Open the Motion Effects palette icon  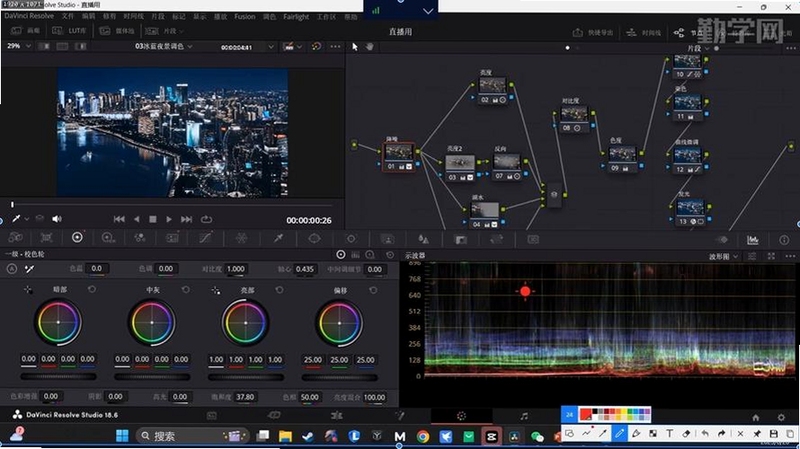tap(172, 238)
